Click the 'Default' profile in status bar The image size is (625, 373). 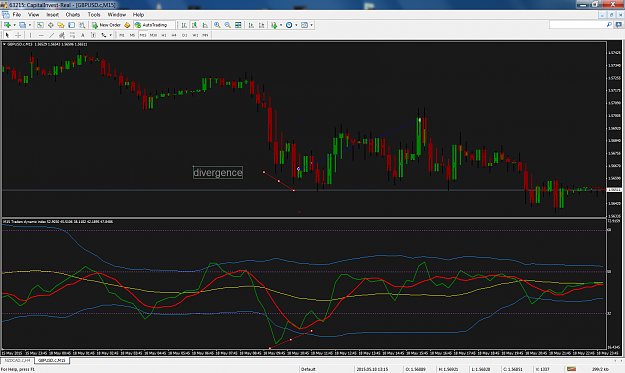coord(308,369)
